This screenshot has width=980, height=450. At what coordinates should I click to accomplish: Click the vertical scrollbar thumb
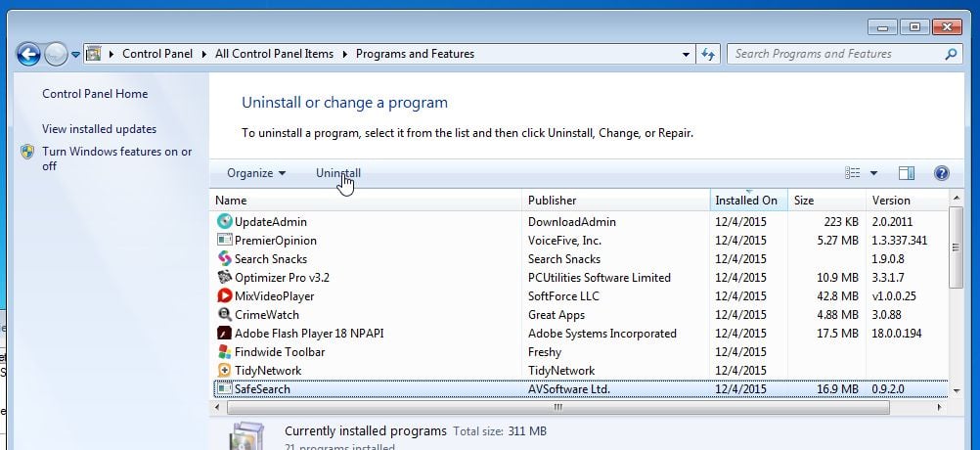click(x=956, y=247)
